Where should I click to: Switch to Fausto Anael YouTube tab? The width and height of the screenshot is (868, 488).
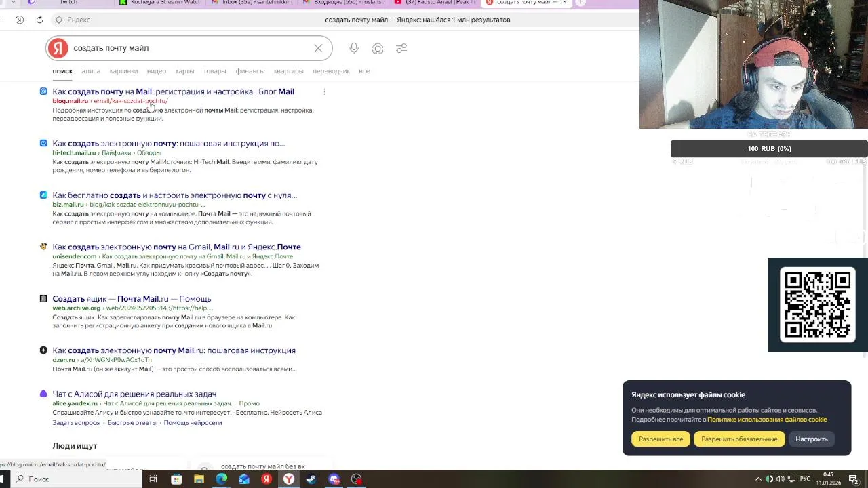point(435,3)
